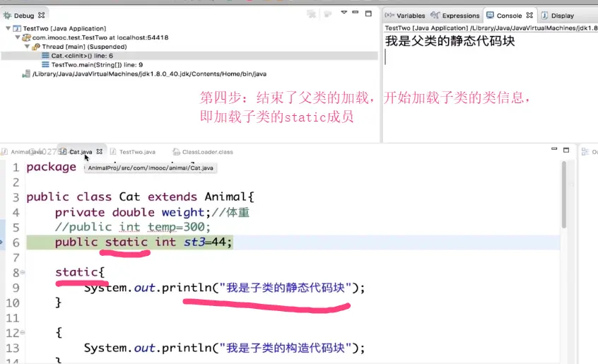The width and height of the screenshot is (598, 364).
Task: Collapse the code block fold marker at line 12
Action: point(23,333)
